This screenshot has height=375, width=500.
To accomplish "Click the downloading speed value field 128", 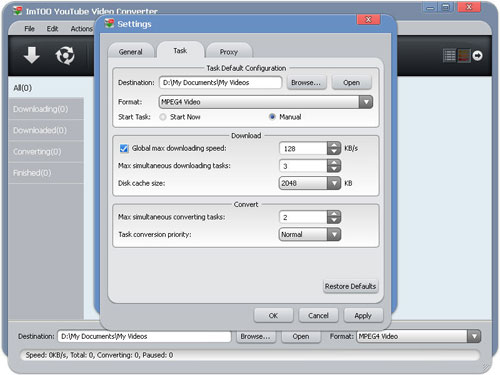I will pos(303,149).
